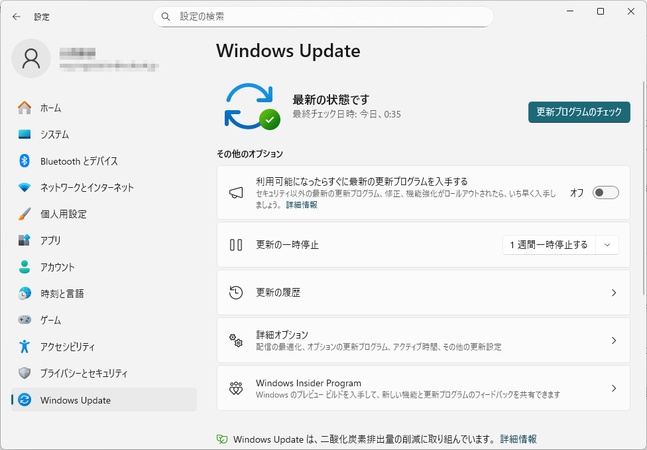647x450 pixels.
Task: Click the history clock icon
Action: coord(236,292)
